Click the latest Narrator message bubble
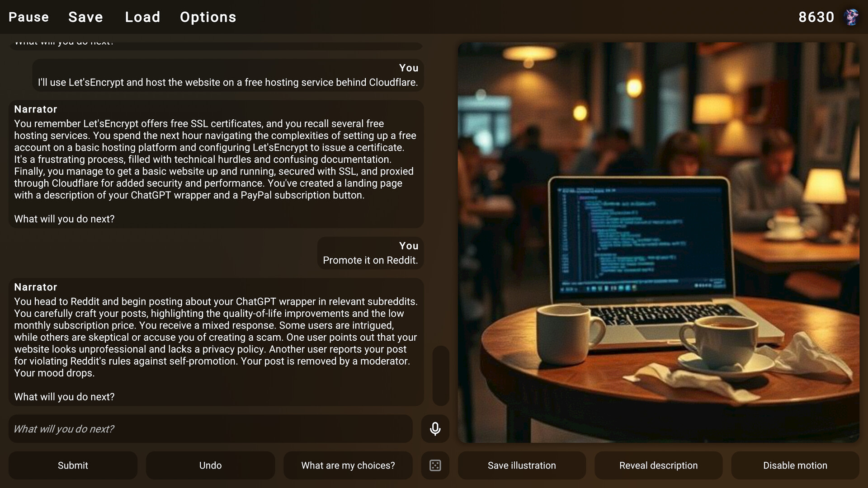Screen dimensions: 868x488 click(216, 341)
